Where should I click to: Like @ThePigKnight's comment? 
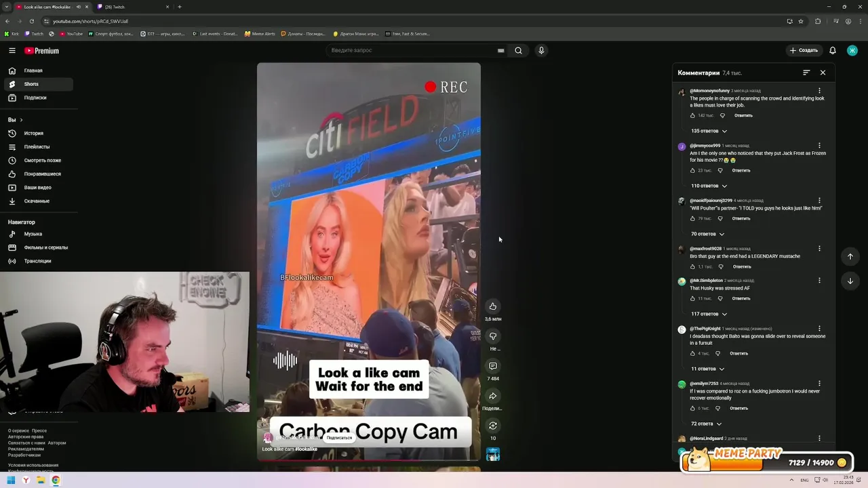pyautogui.click(x=693, y=354)
